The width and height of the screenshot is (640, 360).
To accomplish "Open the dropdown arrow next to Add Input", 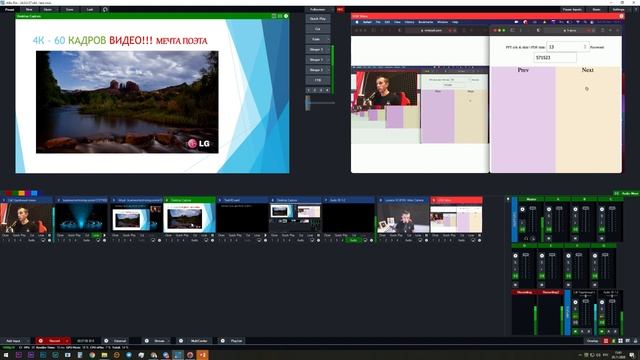I will 28,341.
